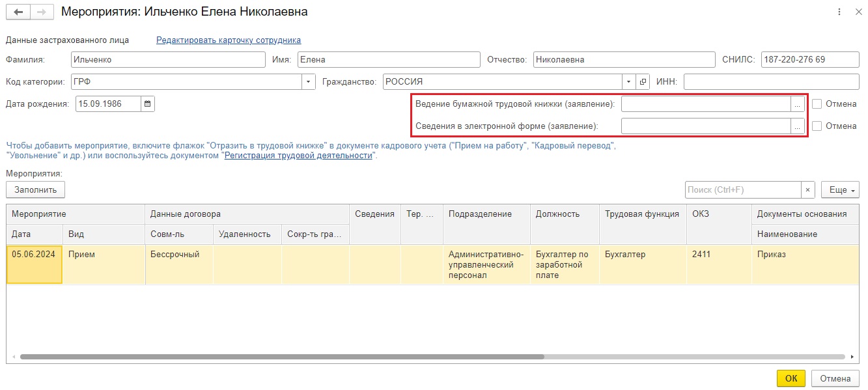868x390 pixels.
Task: Select the Бессрочный cell
Action: 179,264
